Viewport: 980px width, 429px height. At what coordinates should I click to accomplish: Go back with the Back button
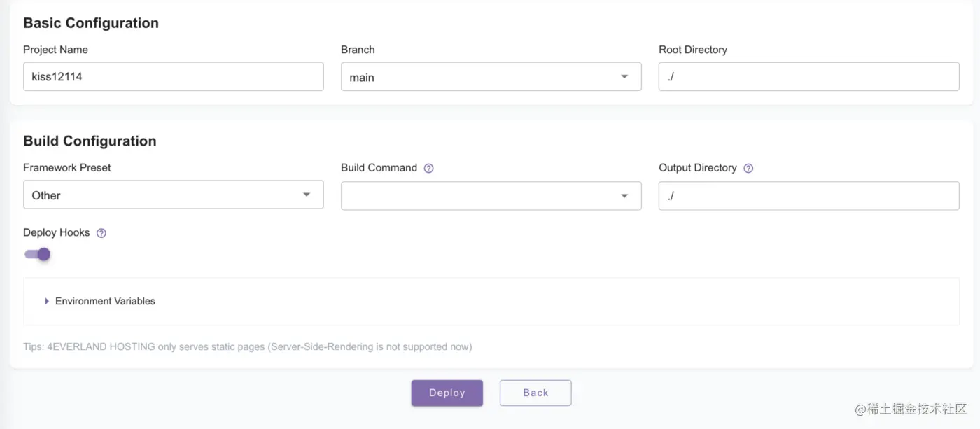[x=535, y=393]
